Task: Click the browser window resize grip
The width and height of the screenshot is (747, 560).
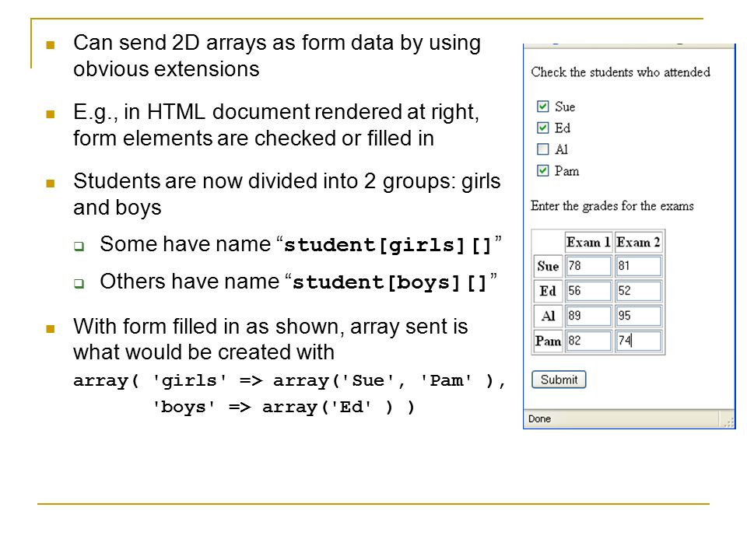Action: 729,422
